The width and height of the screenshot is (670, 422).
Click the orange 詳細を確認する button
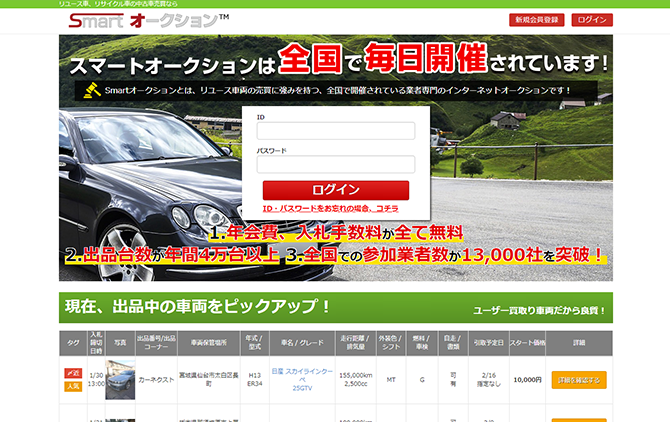click(x=579, y=380)
